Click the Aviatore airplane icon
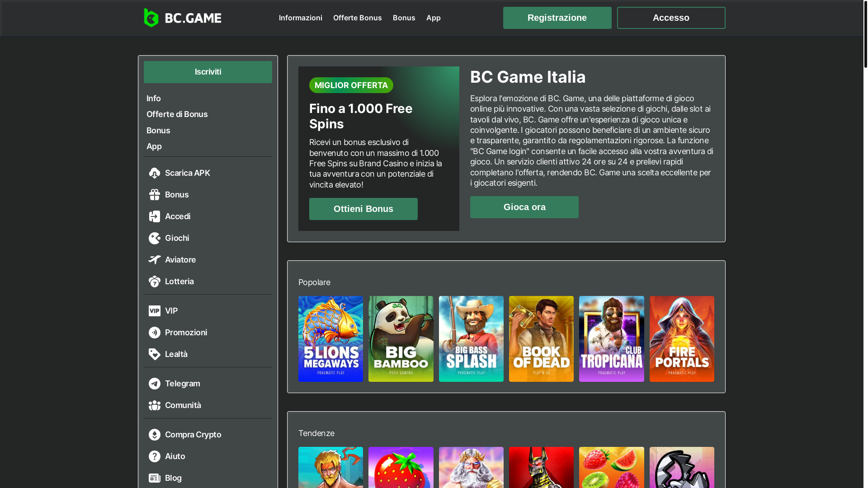 (155, 260)
